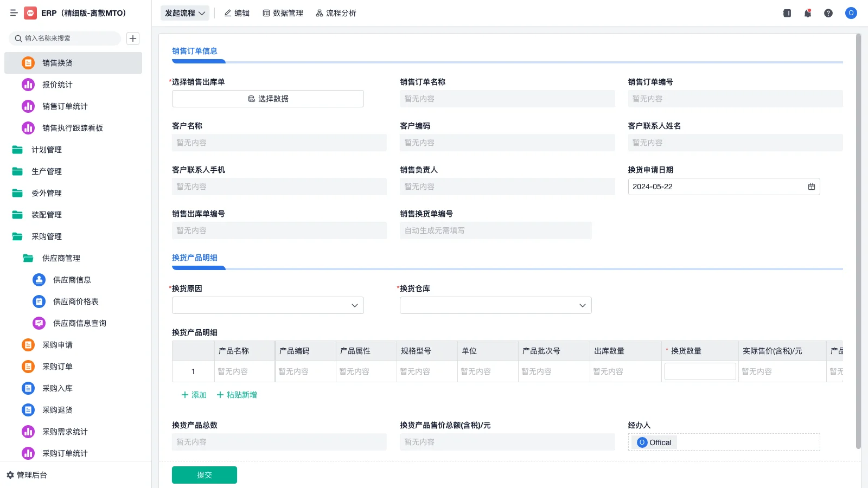Open the notifications bell icon
Image resolution: width=868 pixels, height=488 pixels.
tap(807, 13)
